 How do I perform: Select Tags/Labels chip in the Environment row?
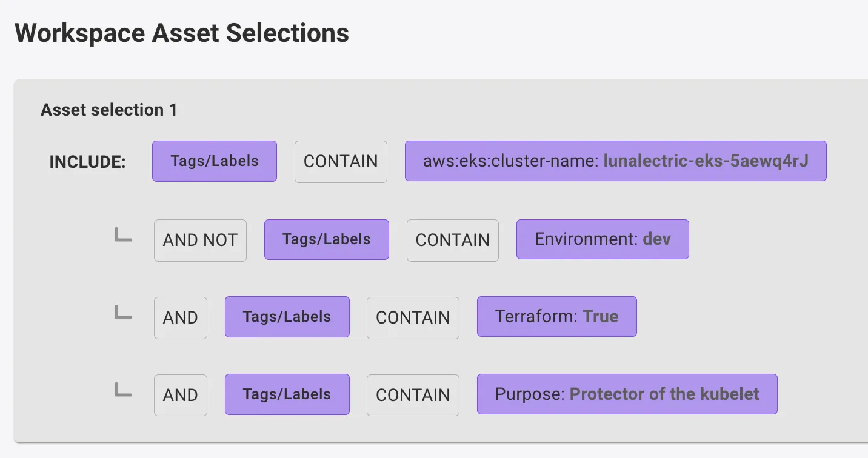click(x=326, y=239)
